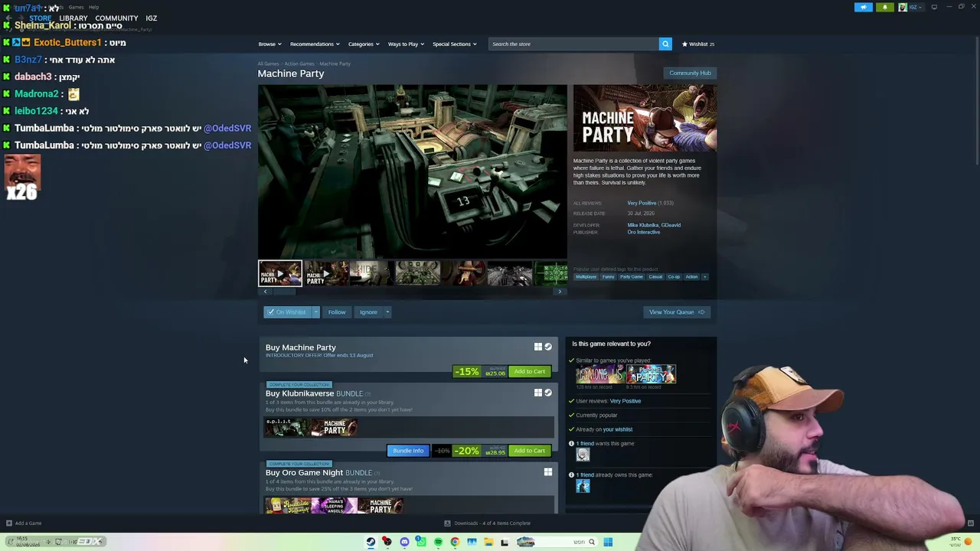Click the SteamOS icon on Klubnikaverse bundle
The height and width of the screenshot is (551, 980).
point(548,393)
